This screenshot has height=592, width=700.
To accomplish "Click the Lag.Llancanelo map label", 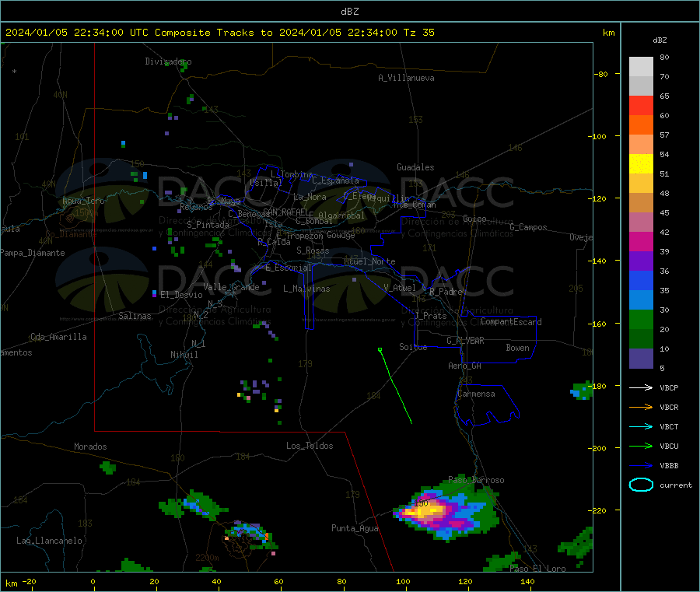I will (x=49, y=541).
